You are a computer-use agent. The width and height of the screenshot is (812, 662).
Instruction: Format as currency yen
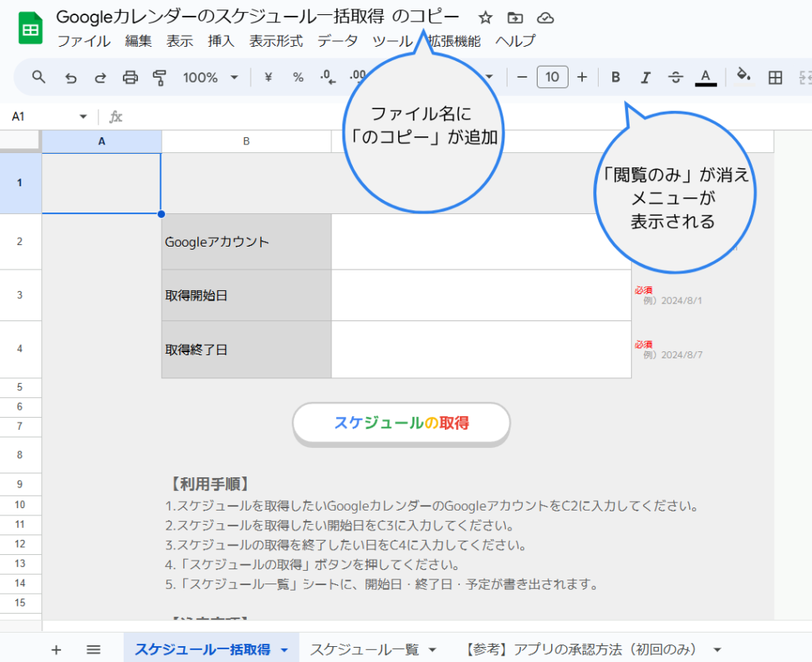pyautogui.click(x=268, y=78)
